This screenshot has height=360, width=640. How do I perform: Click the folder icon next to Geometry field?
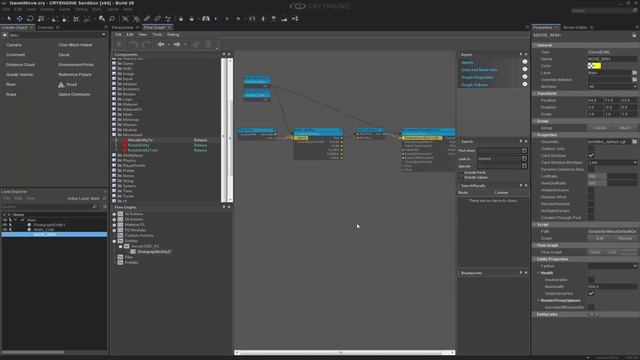(x=635, y=142)
